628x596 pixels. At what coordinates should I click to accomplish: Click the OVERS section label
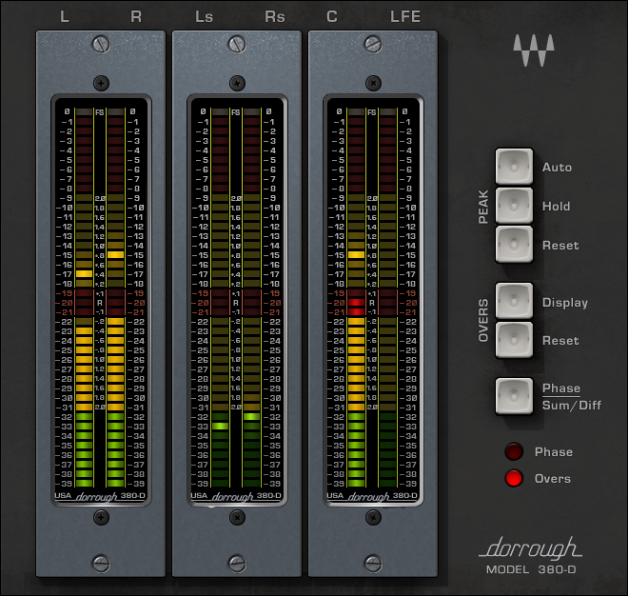[483, 320]
